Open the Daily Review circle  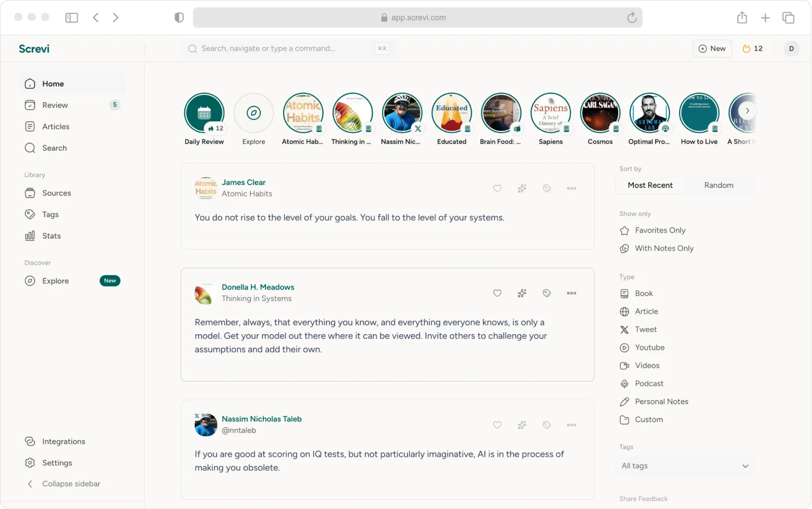pos(204,113)
